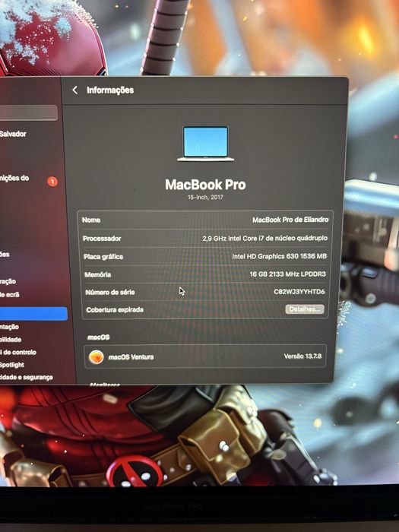Click the Placa gráfica label
This screenshot has width=399, height=532.
[x=103, y=257]
